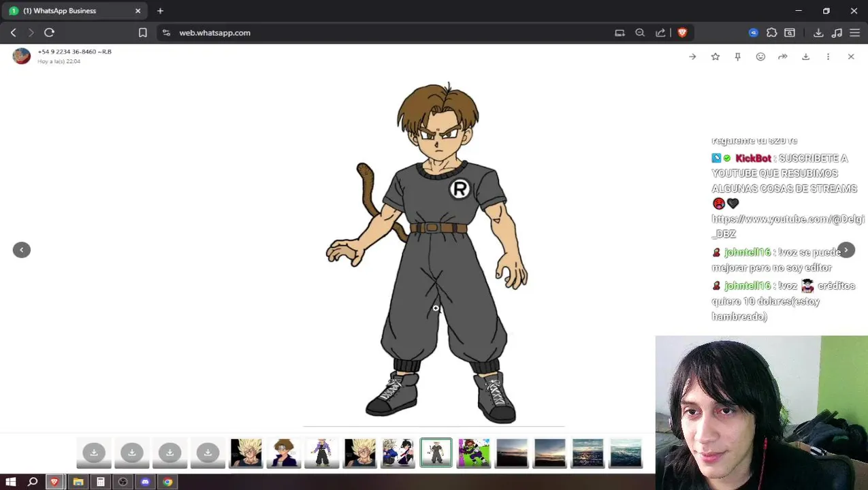View site information icon in address bar
Screen dimensions: 868x490
click(x=166, y=33)
